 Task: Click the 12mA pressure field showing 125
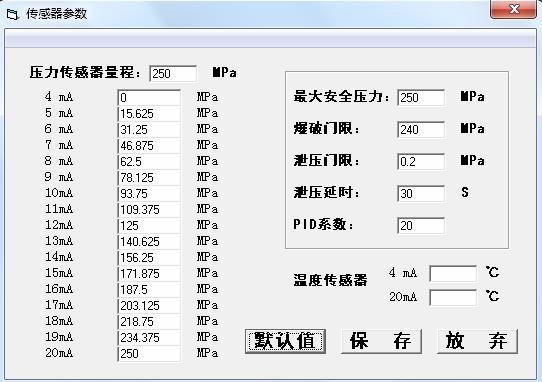149,225
